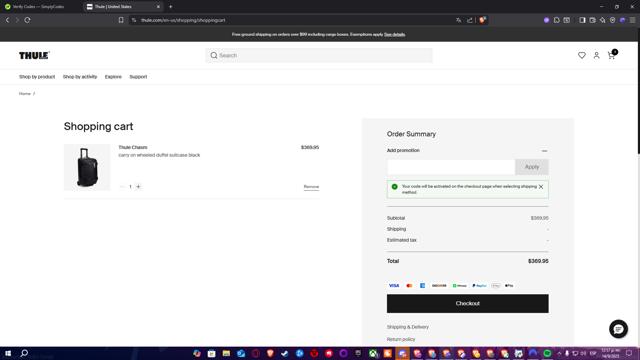Open the Xbox taskbar icon

pos(373,353)
